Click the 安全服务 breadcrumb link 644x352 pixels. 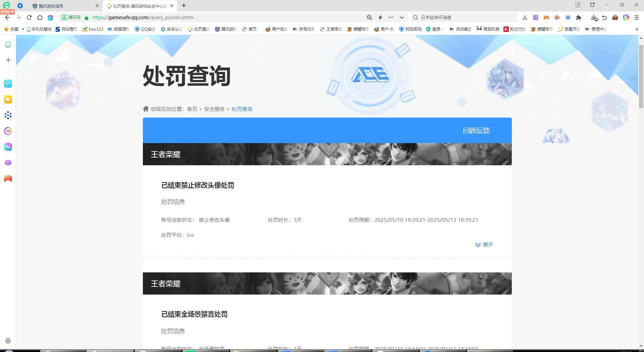pyautogui.click(x=214, y=109)
